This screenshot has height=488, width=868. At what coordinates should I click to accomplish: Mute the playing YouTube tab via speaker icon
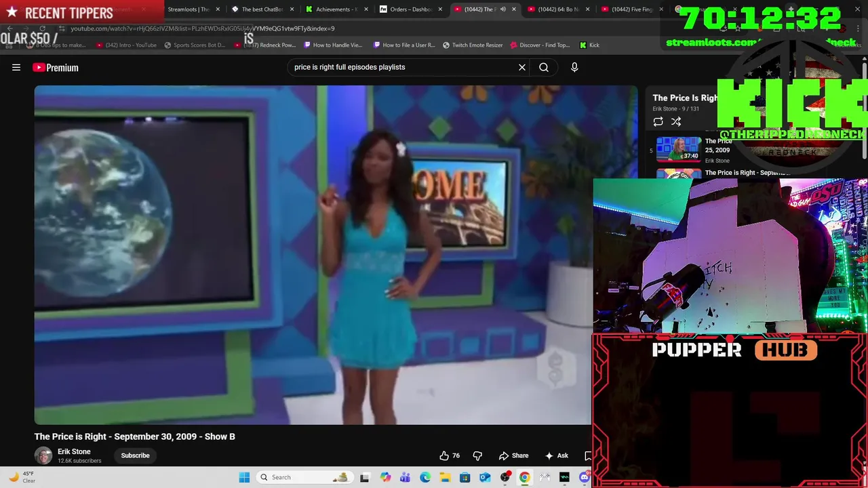(x=502, y=9)
